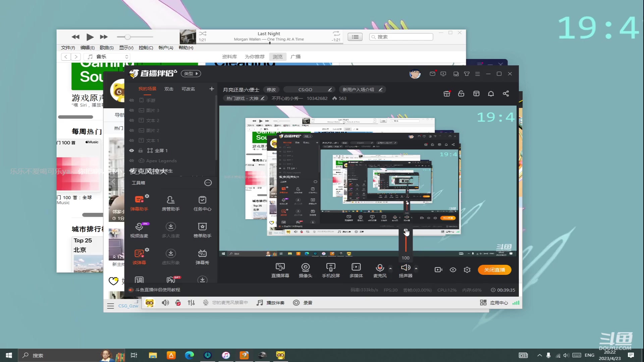Adjust 扬声器 vertical volume slider
The width and height of the screenshot is (644, 362).
point(406,241)
